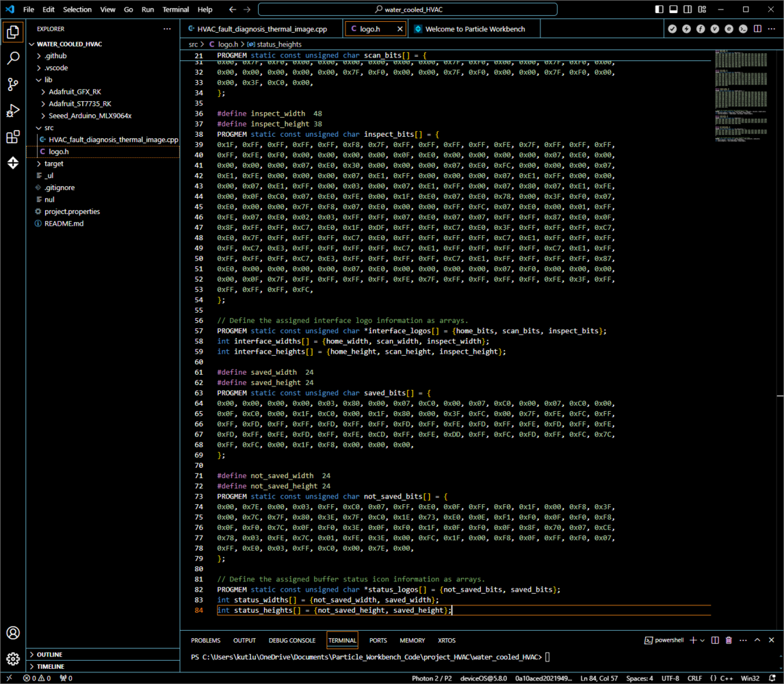This screenshot has width=784, height=684.
Task: Toggle the bottom panel layout button
Action: click(673, 10)
